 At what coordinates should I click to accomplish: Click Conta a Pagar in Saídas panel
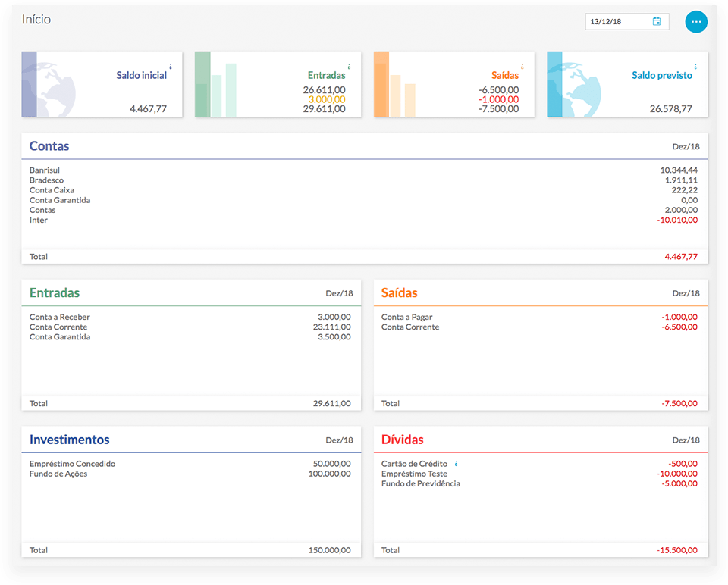407,317
